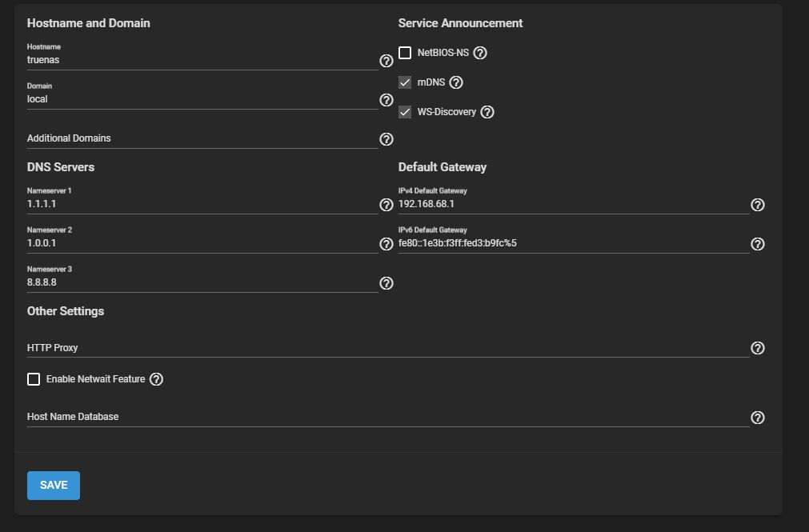This screenshot has width=809, height=532.
Task: Show help tooltip for Domain field
Action: (386, 100)
